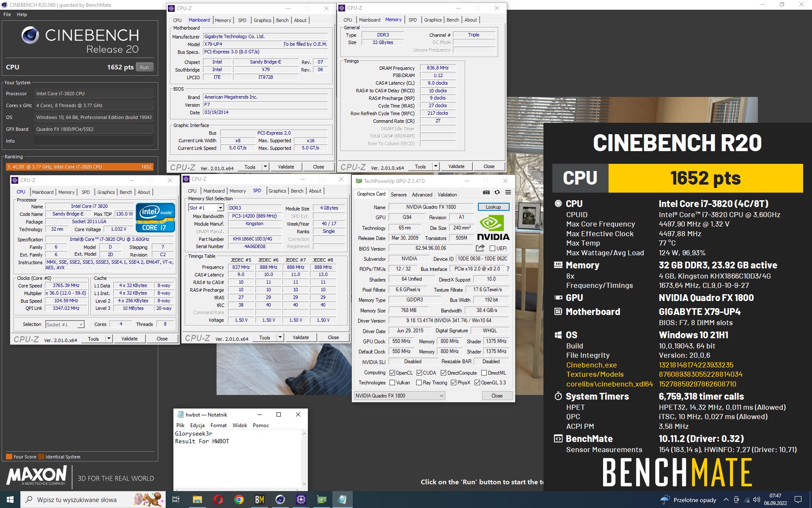Screen dimensions: 812x508
Task: Toggle the OpenCL checkbox
Action: tap(392, 373)
